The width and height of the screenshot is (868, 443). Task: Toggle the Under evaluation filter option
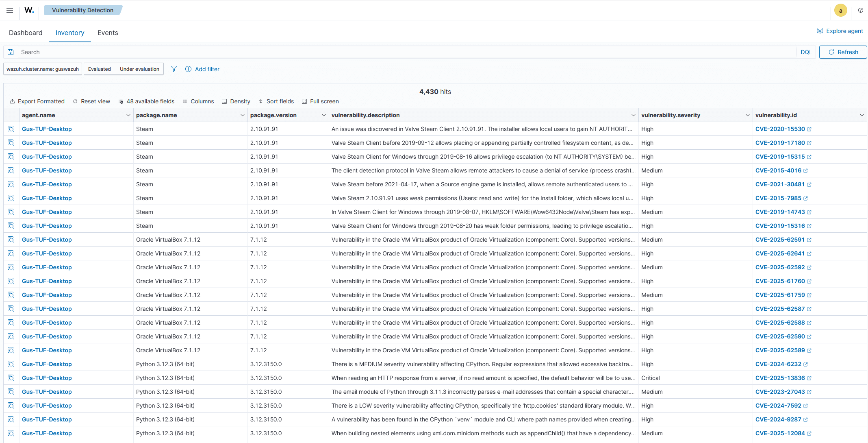(139, 69)
